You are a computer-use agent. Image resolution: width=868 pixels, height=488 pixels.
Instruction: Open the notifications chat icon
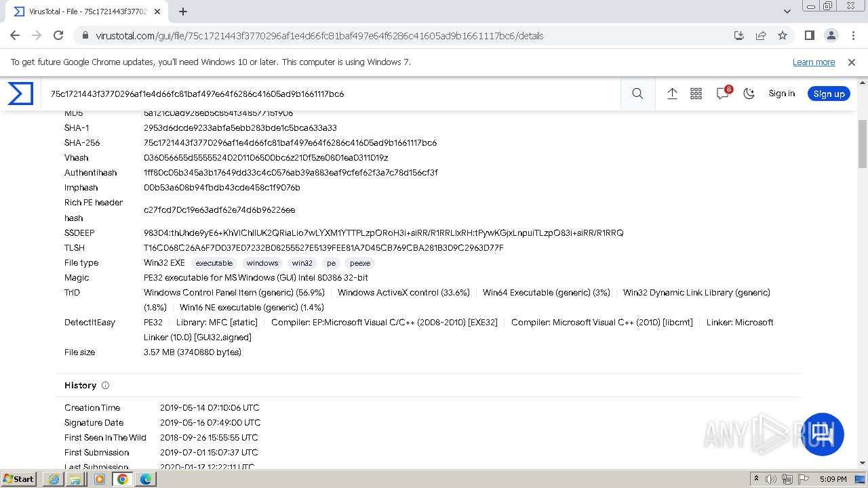[723, 94]
